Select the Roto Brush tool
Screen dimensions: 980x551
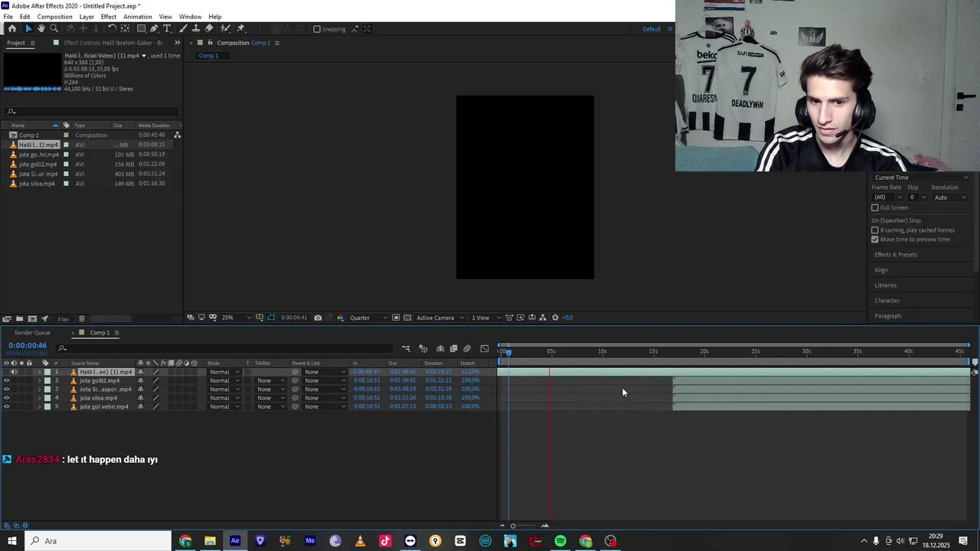(x=225, y=28)
